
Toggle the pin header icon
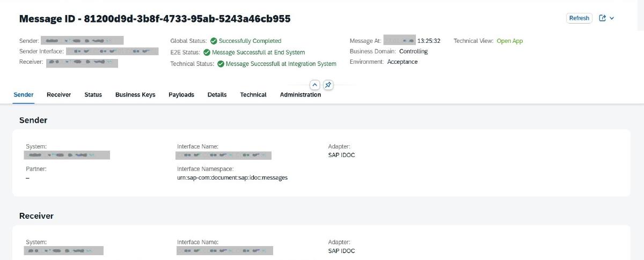(x=328, y=85)
